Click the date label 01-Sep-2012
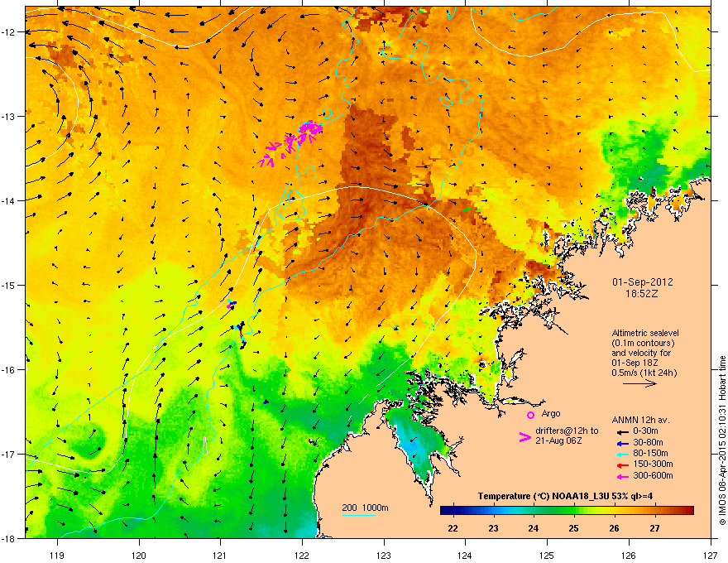Image resolution: width=728 pixels, height=563 pixels. (643, 282)
